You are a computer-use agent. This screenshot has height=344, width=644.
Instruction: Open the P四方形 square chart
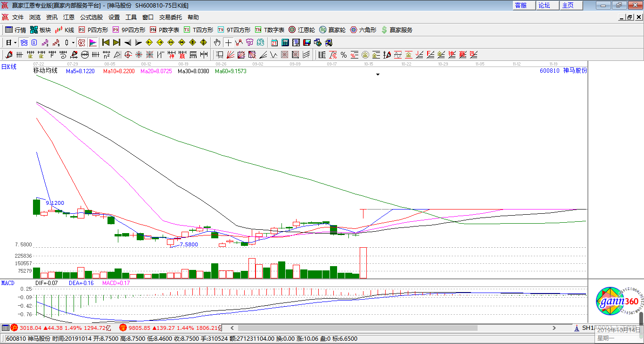point(93,30)
